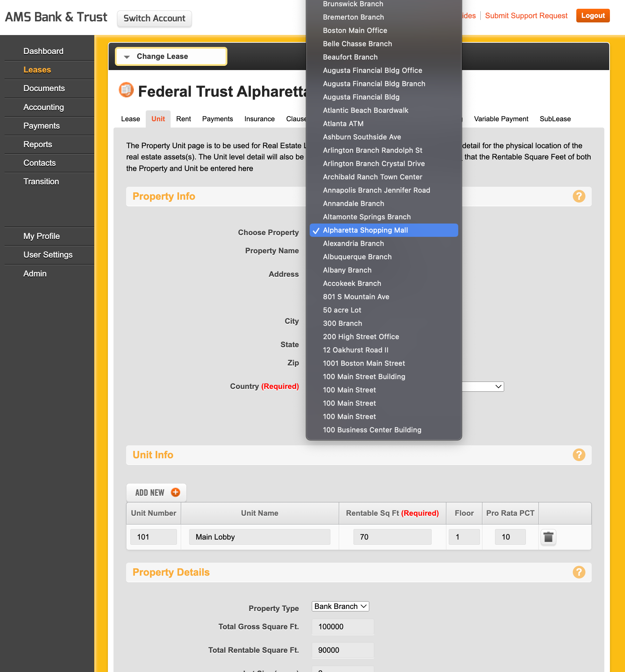This screenshot has height=672, width=625.
Task: Open the Property Type dropdown
Action: [x=340, y=606]
